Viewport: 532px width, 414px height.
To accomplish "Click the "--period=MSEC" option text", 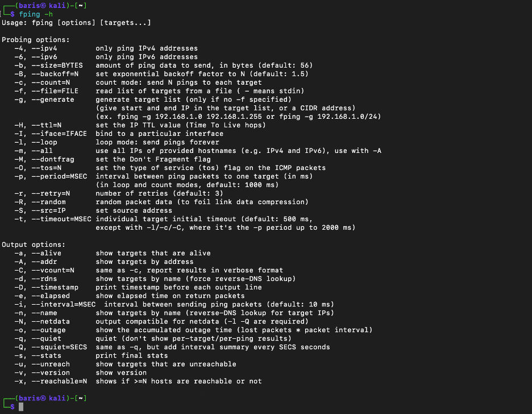I will click(59, 176).
